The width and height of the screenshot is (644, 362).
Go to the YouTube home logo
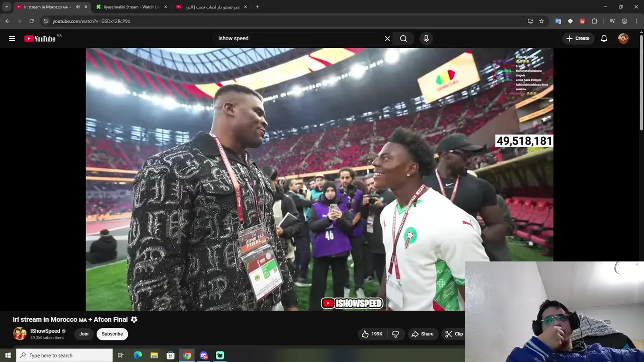(40, 39)
